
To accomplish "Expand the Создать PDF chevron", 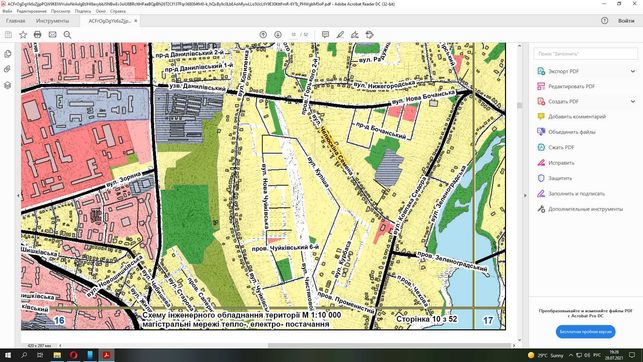I will (x=633, y=101).
